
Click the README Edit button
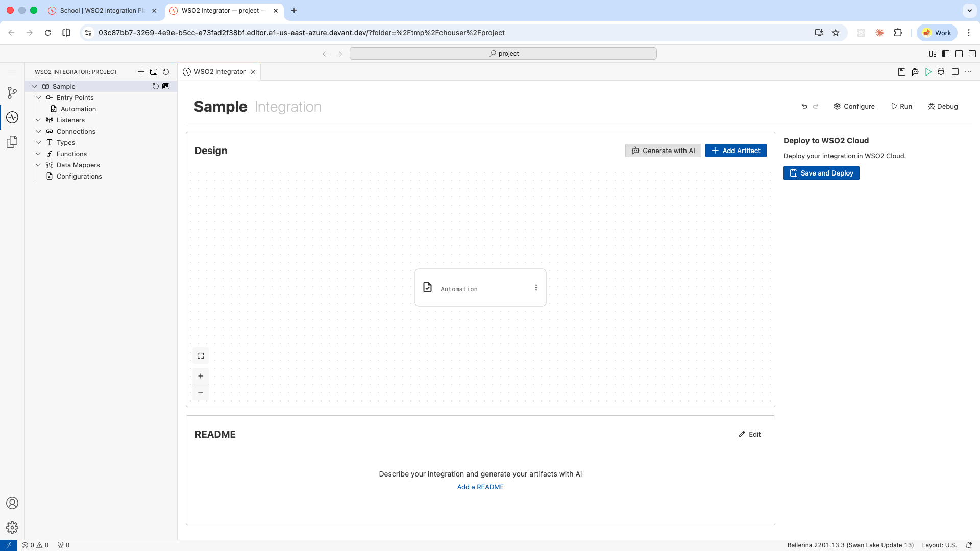tap(749, 434)
